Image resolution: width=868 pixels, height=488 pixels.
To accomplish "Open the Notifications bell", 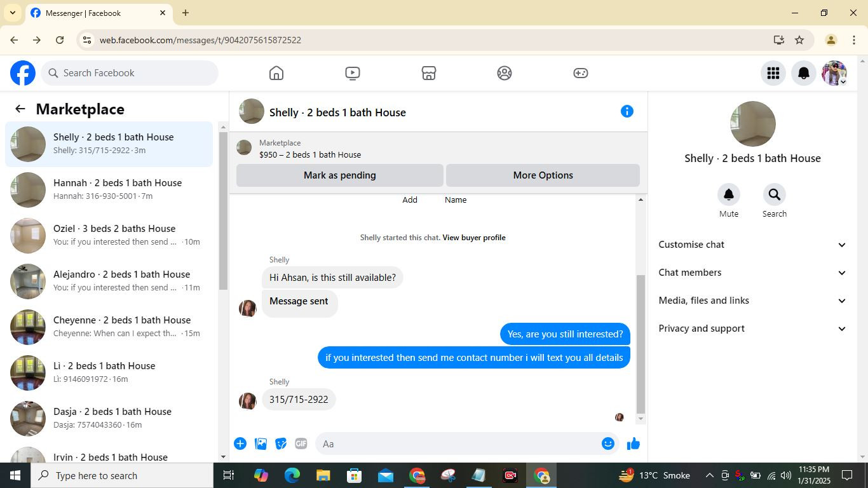I will pyautogui.click(x=804, y=73).
